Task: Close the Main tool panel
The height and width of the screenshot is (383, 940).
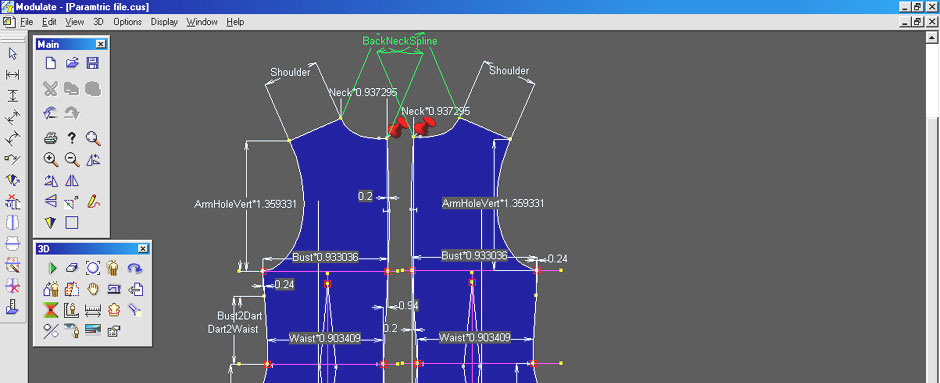Action: pyautogui.click(x=101, y=44)
